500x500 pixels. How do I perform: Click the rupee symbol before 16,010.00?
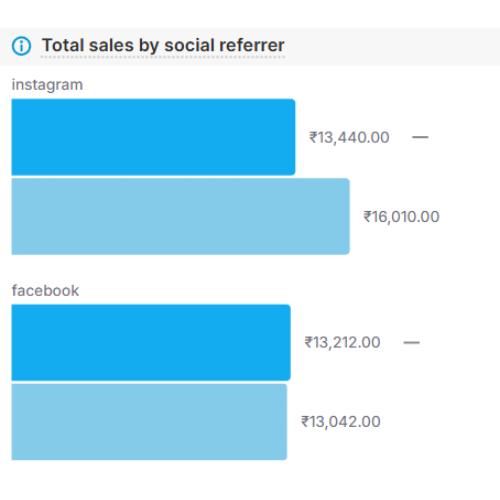tap(367, 216)
